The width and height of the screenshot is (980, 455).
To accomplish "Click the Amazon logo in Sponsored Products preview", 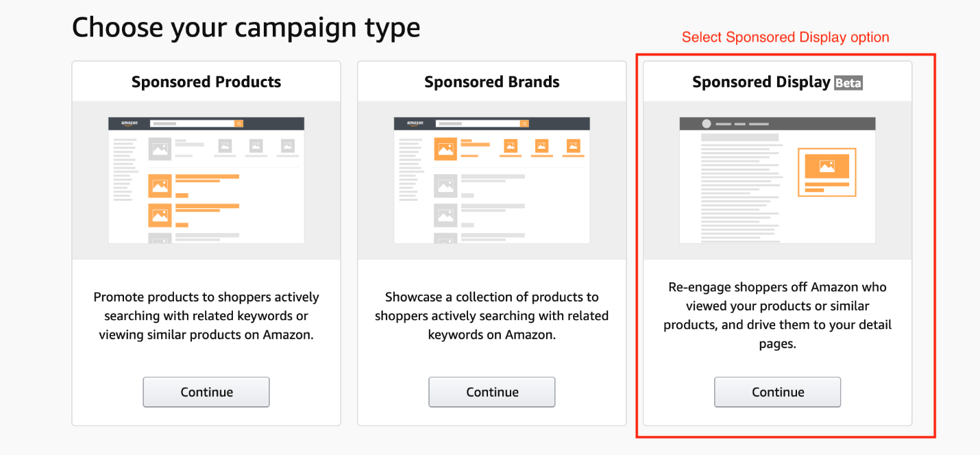I will point(130,123).
